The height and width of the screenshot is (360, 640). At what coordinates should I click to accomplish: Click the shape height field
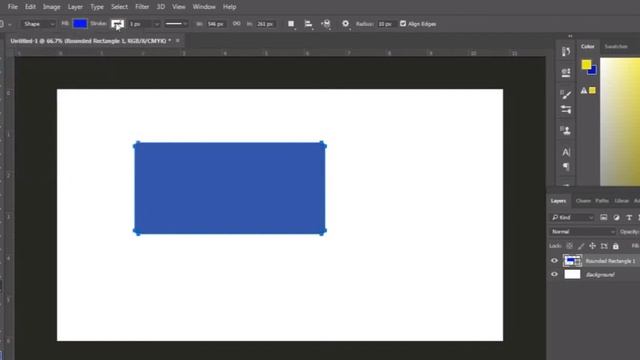[x=266, y=24]
